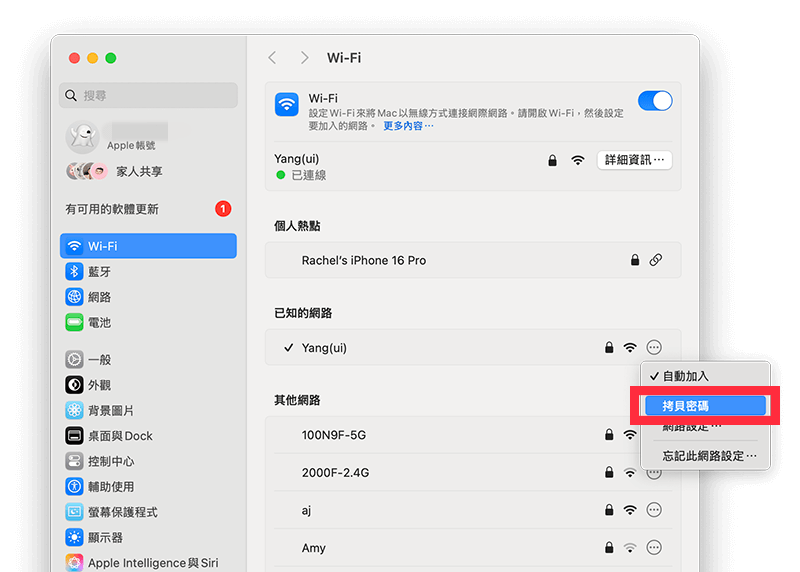The image size is (800, 572).
Task: Select the Amy network
Action: pyautogui.click(x=473, y=548)
